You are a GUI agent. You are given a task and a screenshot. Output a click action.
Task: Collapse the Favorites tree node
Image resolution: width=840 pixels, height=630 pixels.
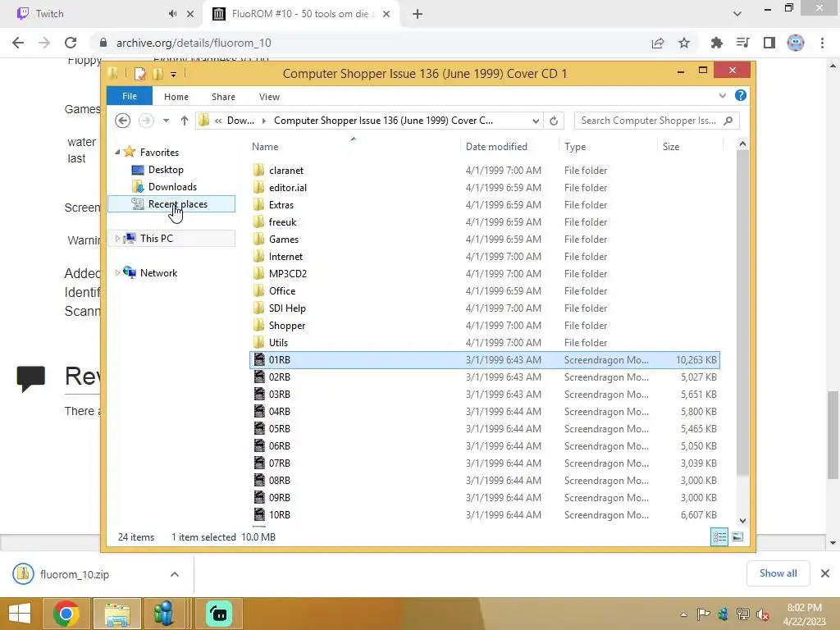[117, 152]
